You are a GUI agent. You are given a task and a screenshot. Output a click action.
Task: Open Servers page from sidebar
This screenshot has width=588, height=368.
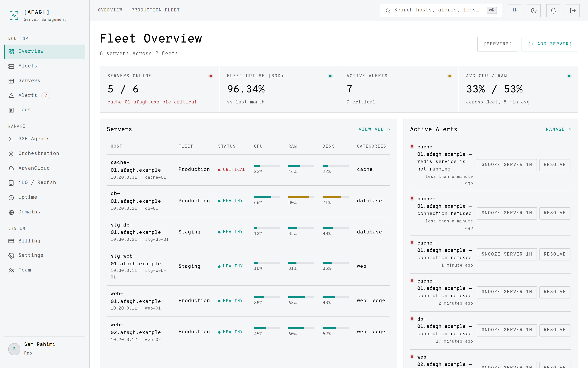(x=45, y=81)
